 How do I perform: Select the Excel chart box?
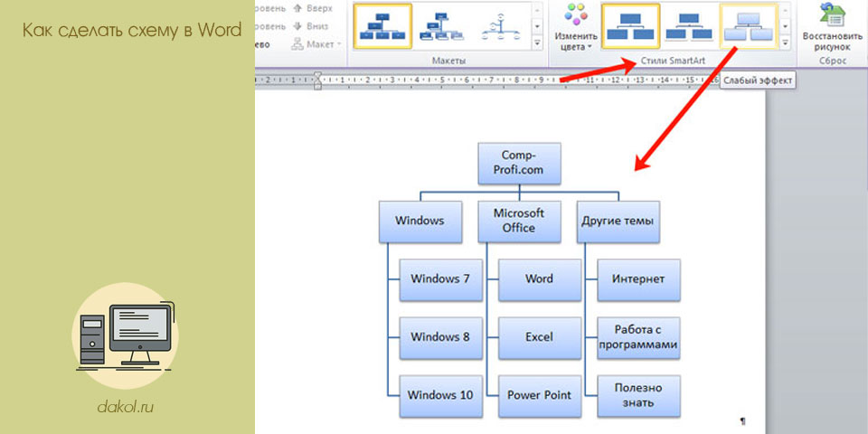(x=540, y=337)
